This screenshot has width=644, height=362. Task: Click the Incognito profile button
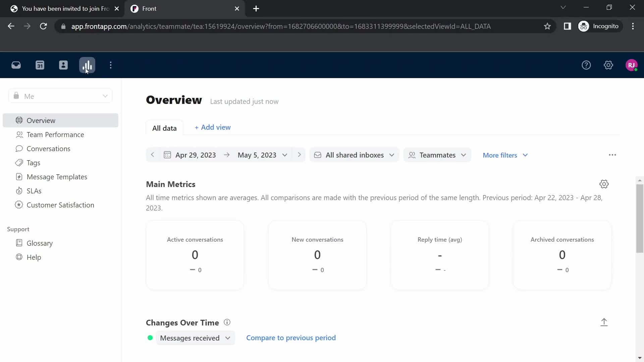click(600, 26)
